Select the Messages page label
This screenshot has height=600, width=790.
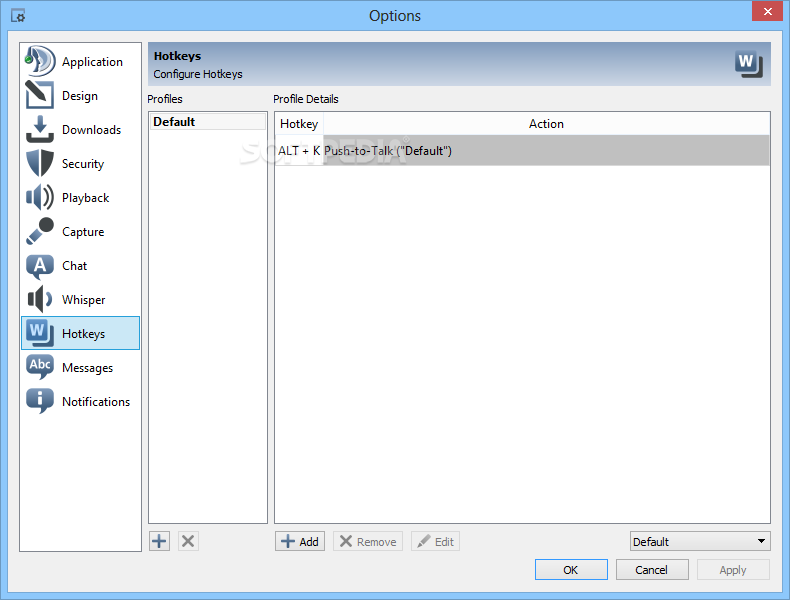pos(87,368)
